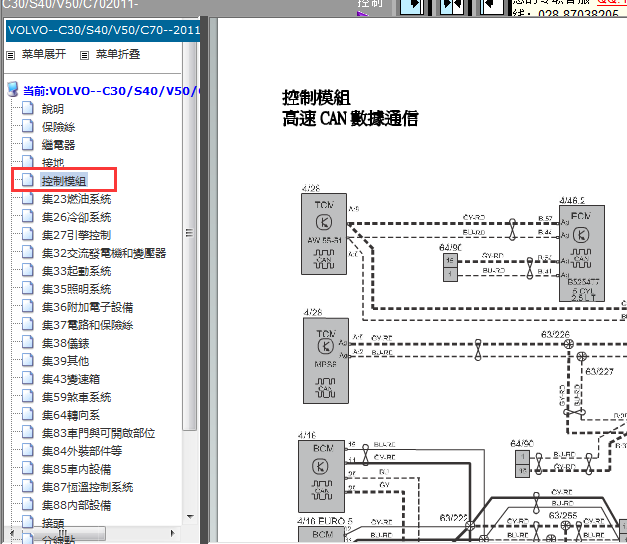
Task: Open 集38儀錶 section
Action: coord(65,343)
